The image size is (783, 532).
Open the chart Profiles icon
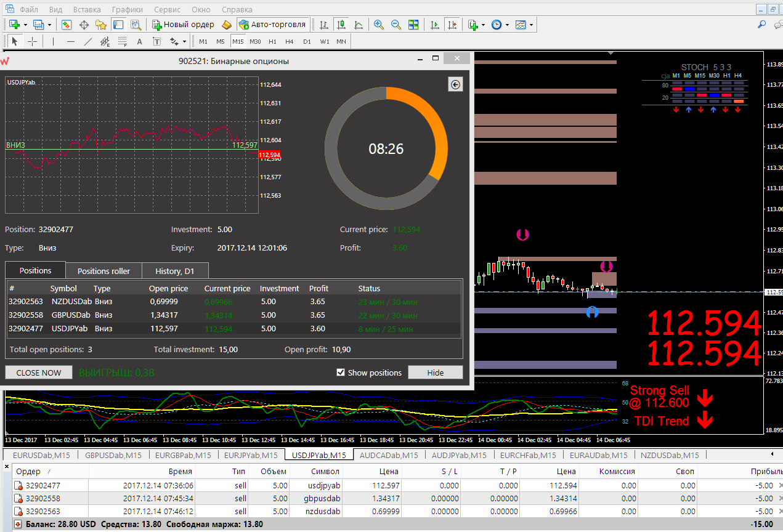coord(39,25)
